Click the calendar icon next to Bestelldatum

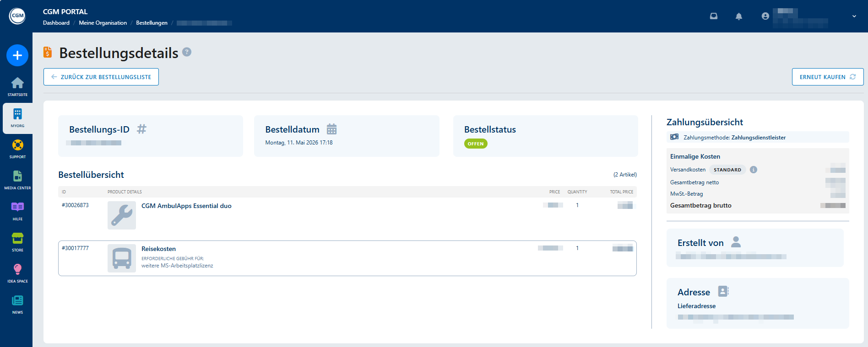tap(331, 129)
